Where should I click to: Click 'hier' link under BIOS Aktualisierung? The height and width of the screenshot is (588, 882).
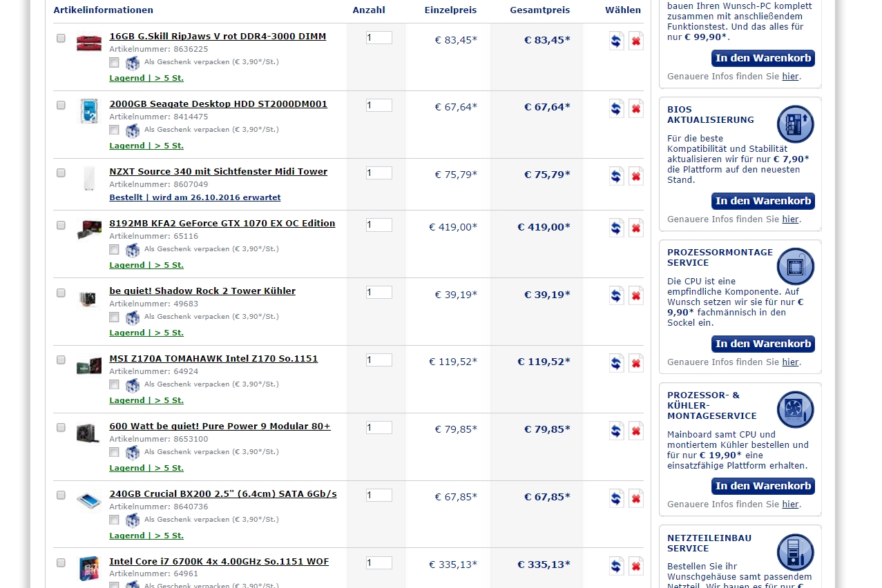[x=790, y=219]
